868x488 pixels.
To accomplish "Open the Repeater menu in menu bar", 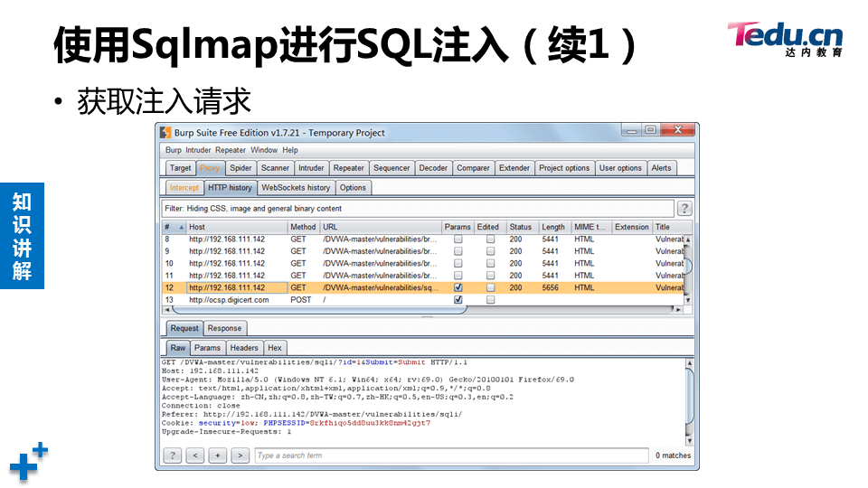I will click(231, 150).
